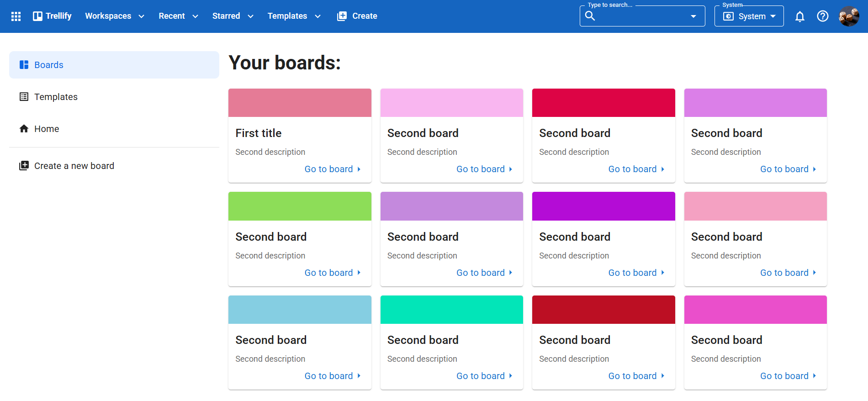Expand the Workspaces dropdown

tap(114, 16)
